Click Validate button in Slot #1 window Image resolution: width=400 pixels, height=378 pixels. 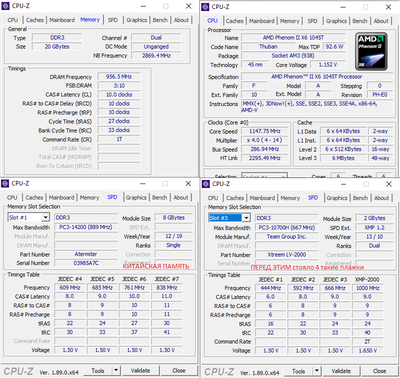click(140, 370)
